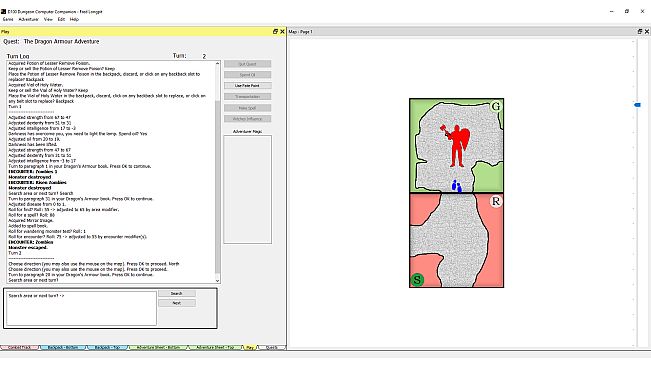Open the Help menu
Screen dimensions: 651x366
(x=74, y=19)
